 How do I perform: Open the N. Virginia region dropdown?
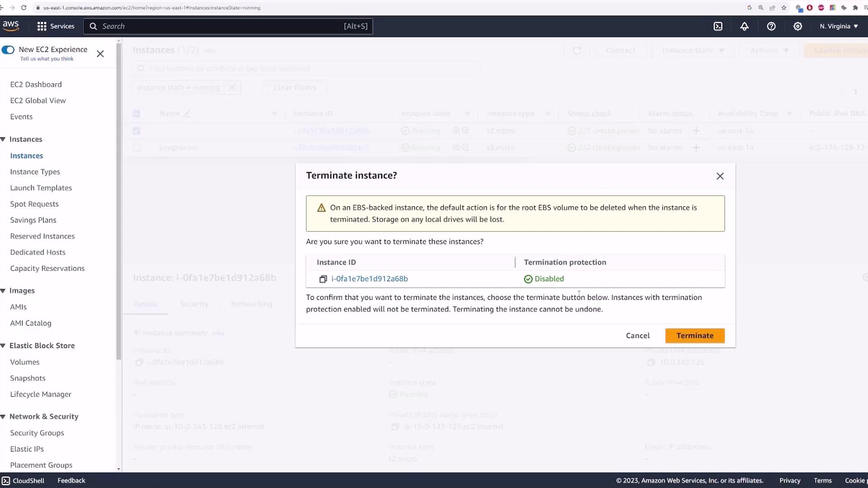point(839,26)
